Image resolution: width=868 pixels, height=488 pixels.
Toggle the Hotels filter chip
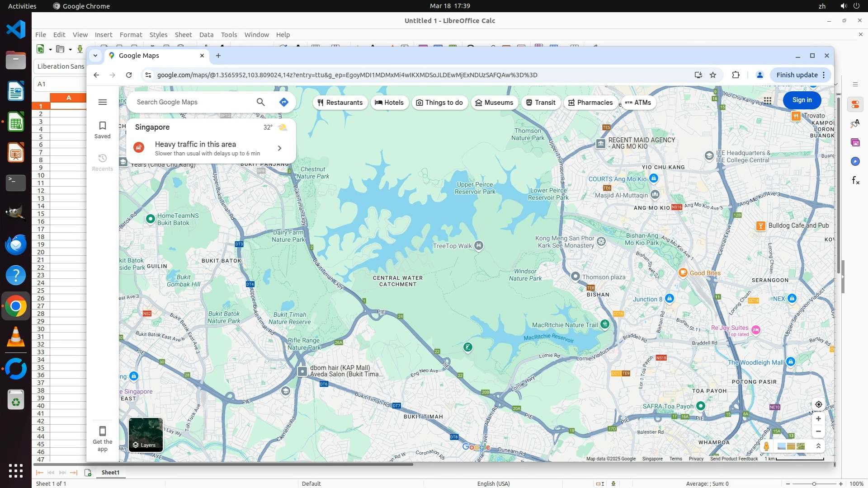pyautogui.click(x=389, y=103)
